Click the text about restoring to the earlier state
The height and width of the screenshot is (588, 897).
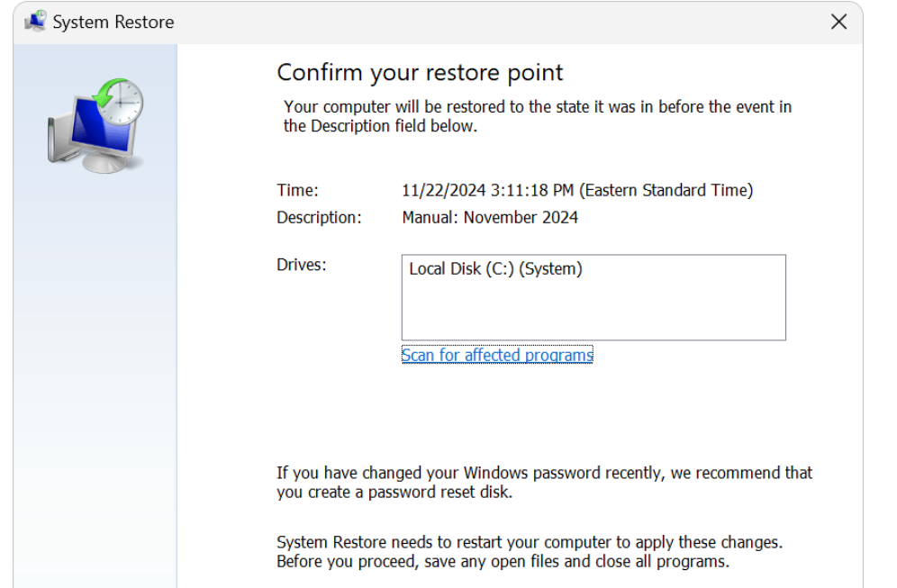[537, 116]
